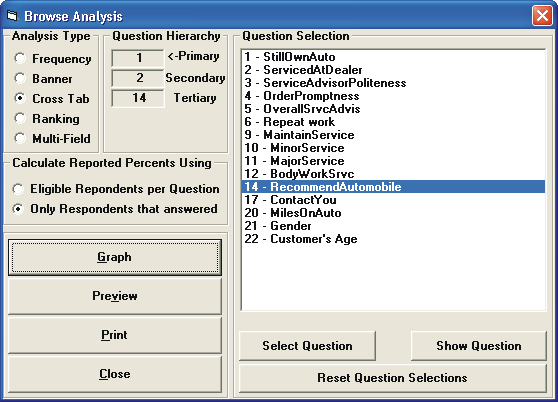Image resolution: width=558 pixels, height=402 pixels.
Task: Click the Graph button
Action: coord(115,257)
